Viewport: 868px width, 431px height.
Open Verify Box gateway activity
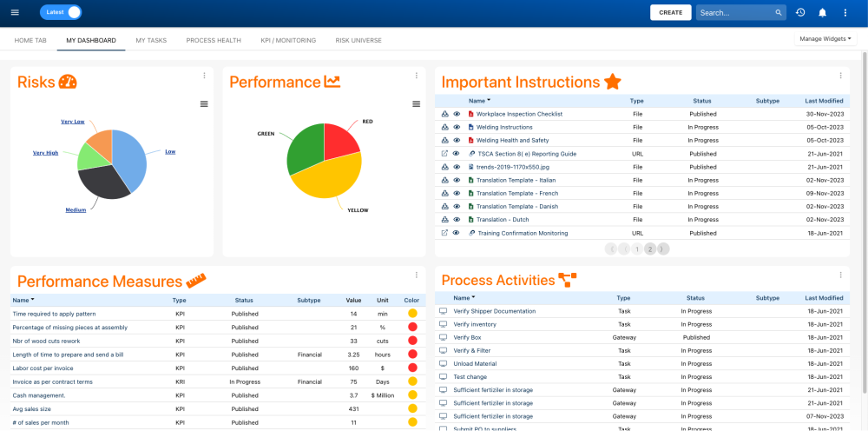pyautogui.click(x=467, y=337)
